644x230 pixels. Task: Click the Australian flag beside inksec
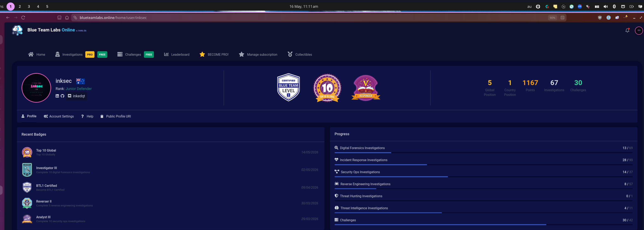pos(80,81)
